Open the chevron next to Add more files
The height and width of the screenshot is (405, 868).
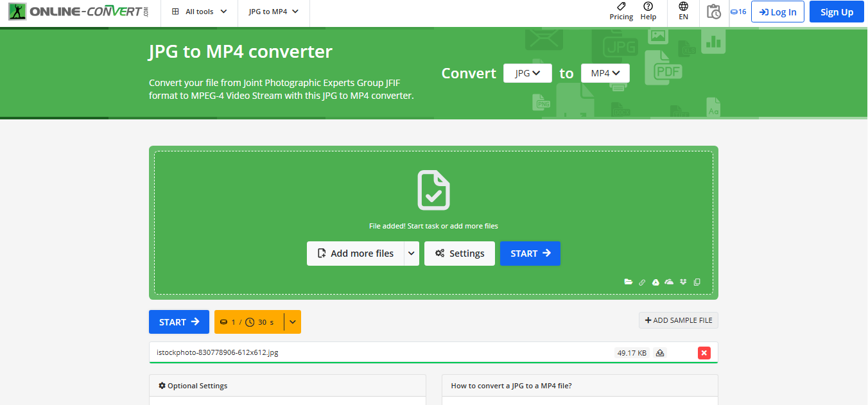point(412,253)
